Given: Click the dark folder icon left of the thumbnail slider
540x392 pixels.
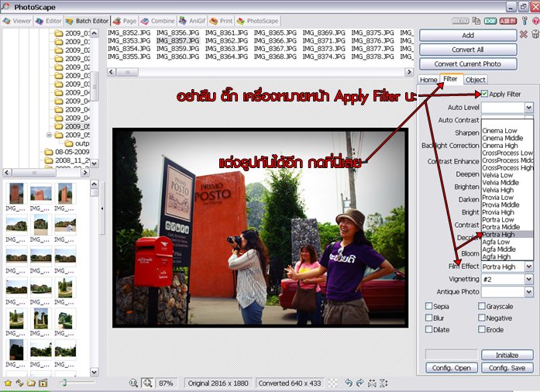Looking at the screenshot, I should [x=43, y=383].
